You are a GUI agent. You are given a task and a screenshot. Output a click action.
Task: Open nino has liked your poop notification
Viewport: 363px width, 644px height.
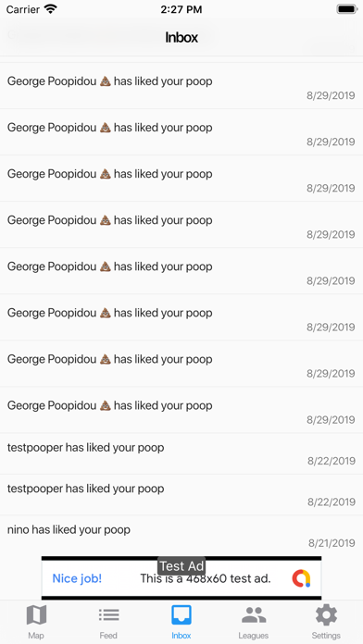click(181, 536)
